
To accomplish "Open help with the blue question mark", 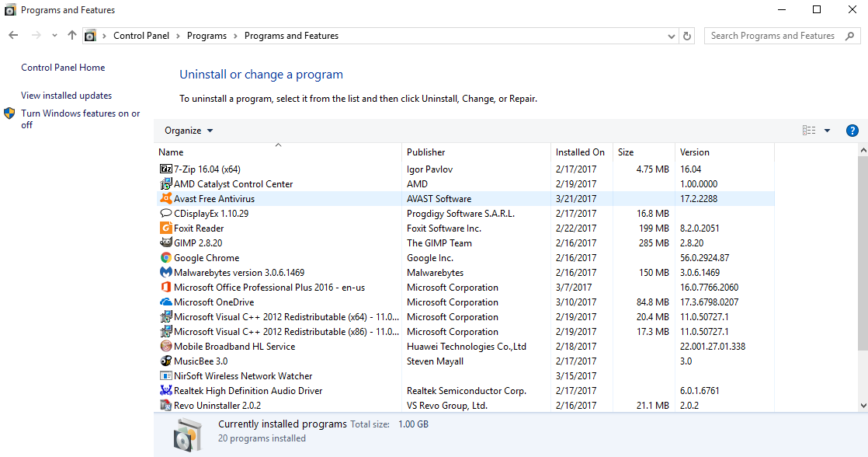I will pos(852,131).
